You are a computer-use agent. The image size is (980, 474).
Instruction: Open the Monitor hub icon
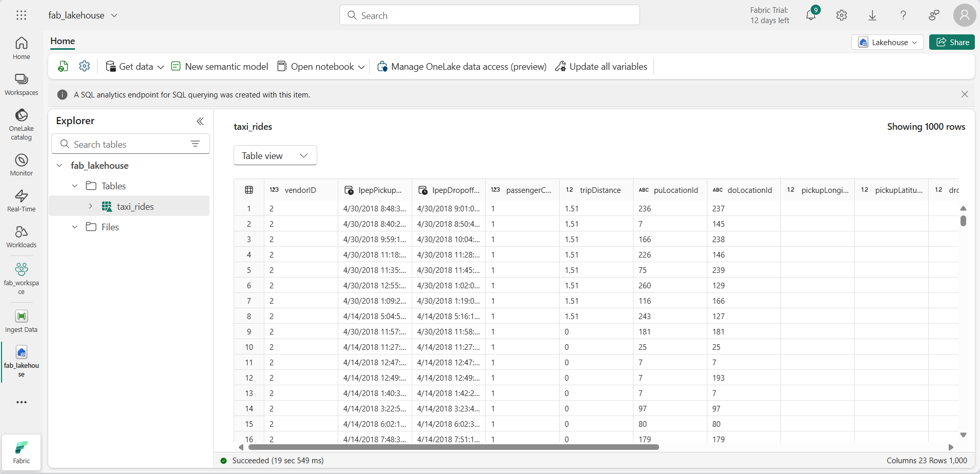point(21,165)
